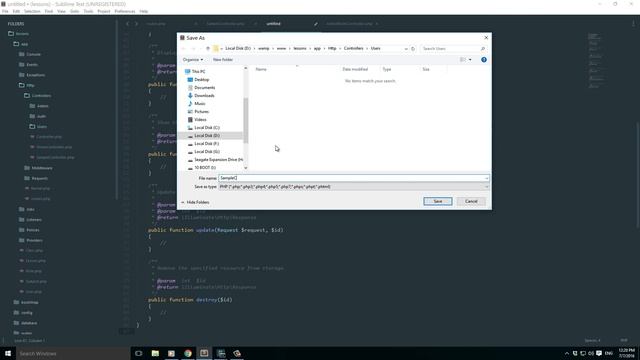The image size is (640, 360).
Task: Sort by Name column header
Action: (261, 69)
